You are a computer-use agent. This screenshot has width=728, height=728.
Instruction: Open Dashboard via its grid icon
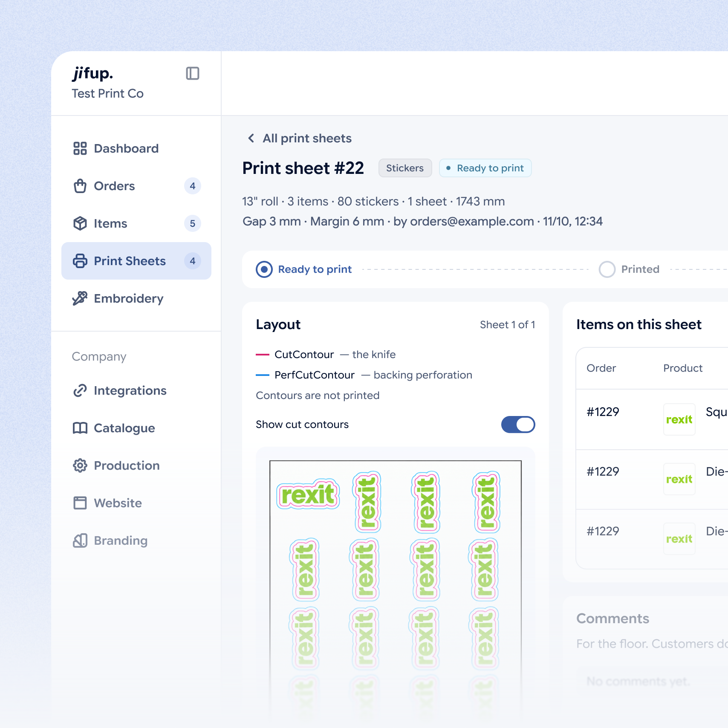click(x=80, y=148)
